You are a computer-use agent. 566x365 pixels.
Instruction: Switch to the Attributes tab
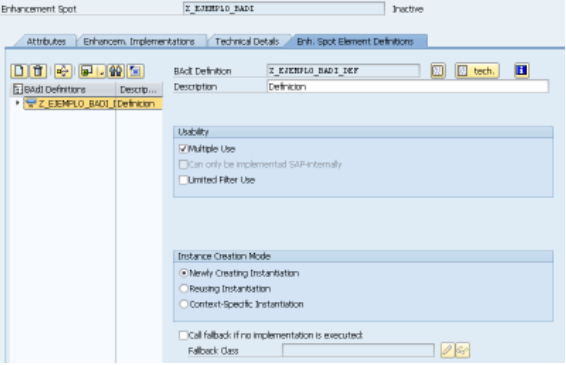click(x=46, y=42)
